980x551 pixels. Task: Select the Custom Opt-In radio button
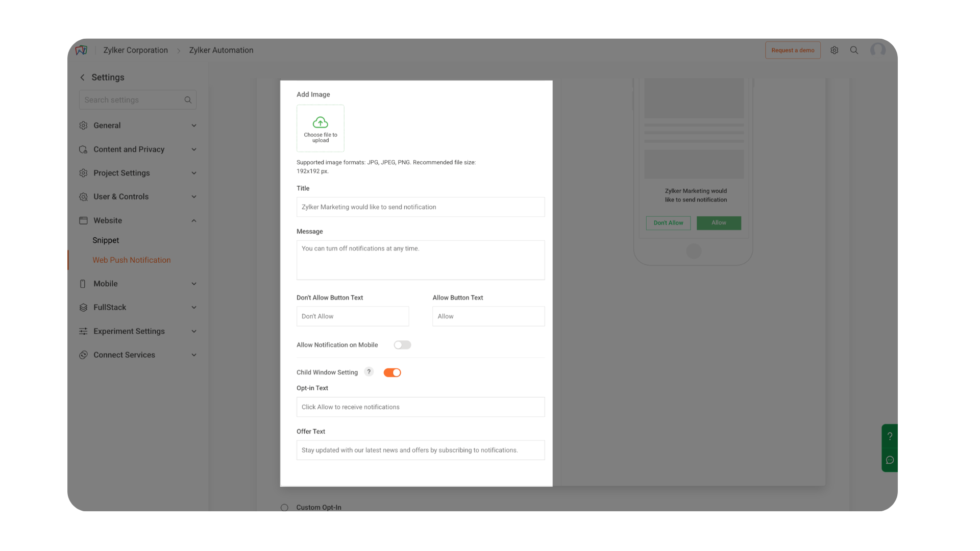coord(284,507)
